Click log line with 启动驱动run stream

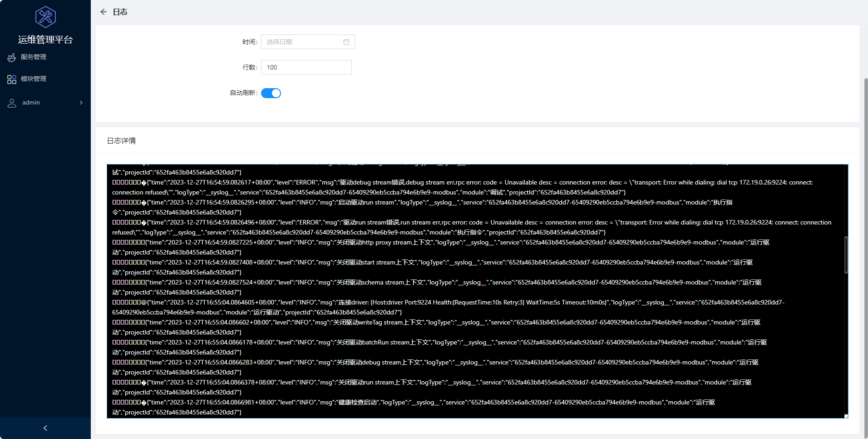point(422,207)
